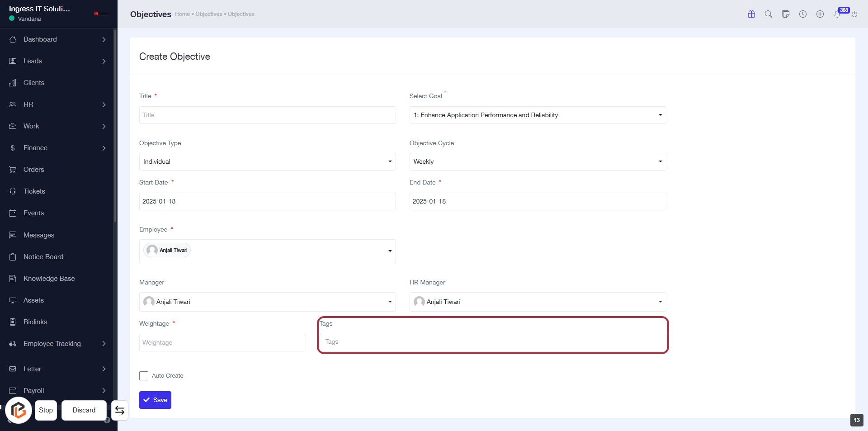Image resolution: width=868 pixels, height=431 pixels.
Task: Click the plus circle quick-add icon
Action: tap(820, 14)
